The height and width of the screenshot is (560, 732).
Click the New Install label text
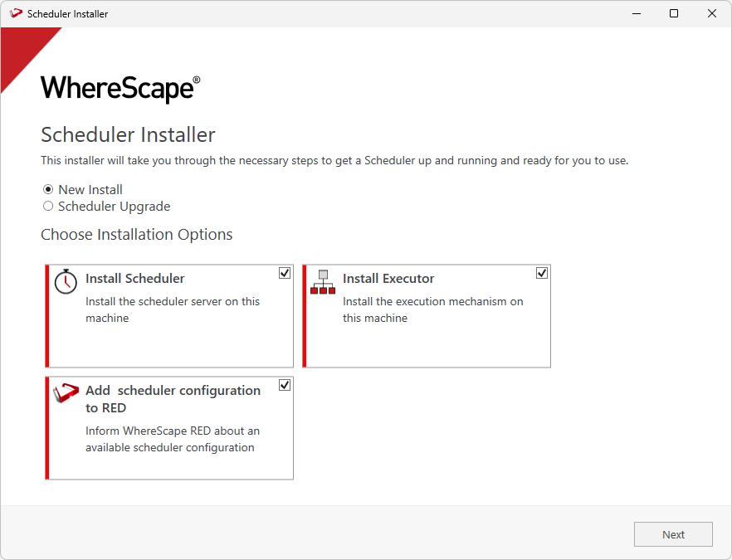[90, 190]
